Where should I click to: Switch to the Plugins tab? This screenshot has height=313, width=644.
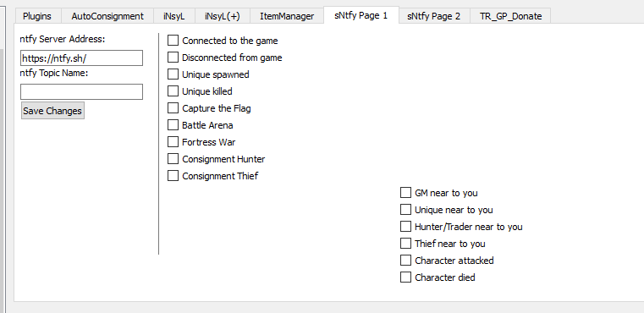[x=37, y=16]
